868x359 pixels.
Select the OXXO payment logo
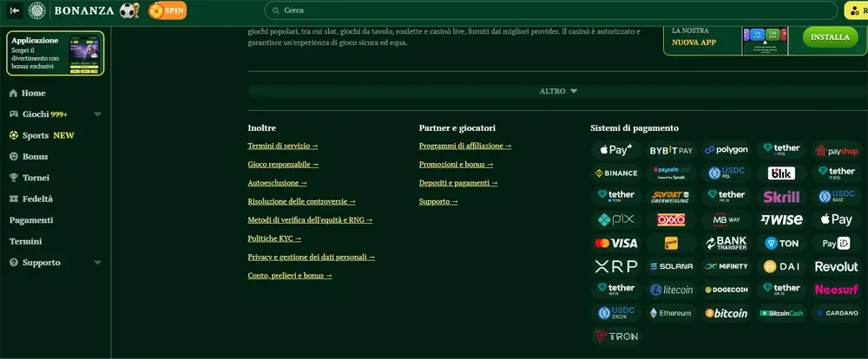(x=671, y=219)
